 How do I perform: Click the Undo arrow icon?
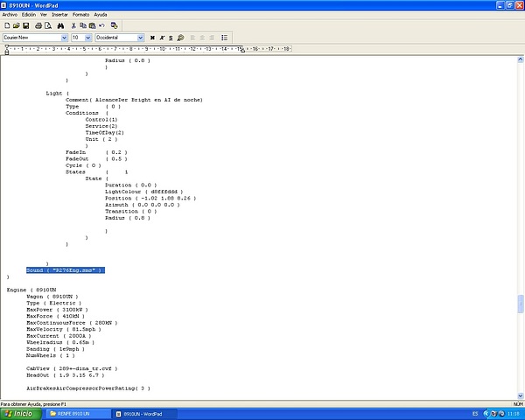(101, 25)
